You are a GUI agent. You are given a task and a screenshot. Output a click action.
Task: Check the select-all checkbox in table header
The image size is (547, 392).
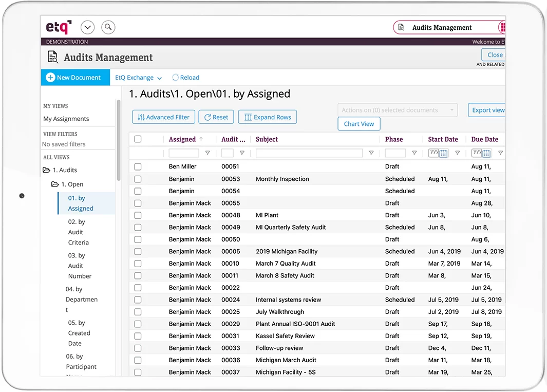(x=138, y=139)
